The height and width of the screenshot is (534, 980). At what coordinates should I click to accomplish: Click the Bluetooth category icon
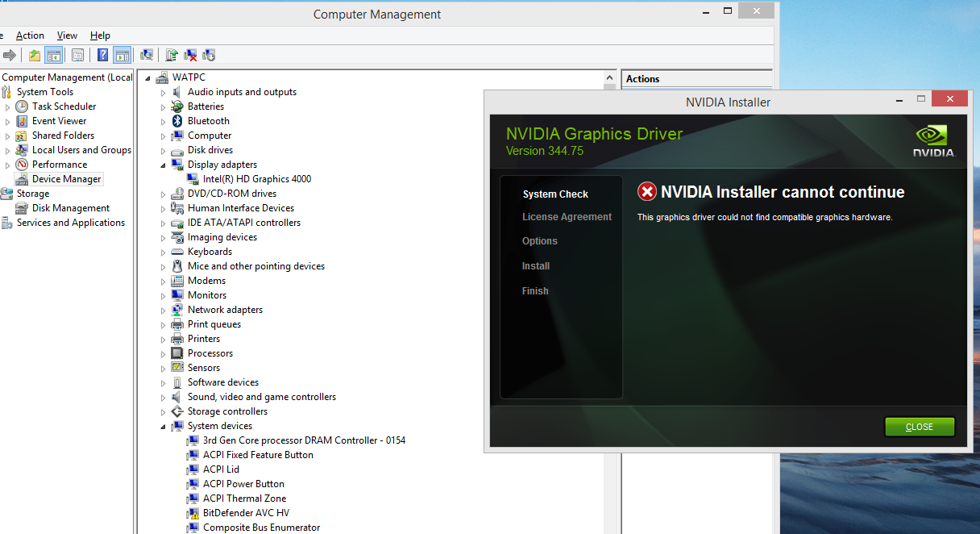177,121
